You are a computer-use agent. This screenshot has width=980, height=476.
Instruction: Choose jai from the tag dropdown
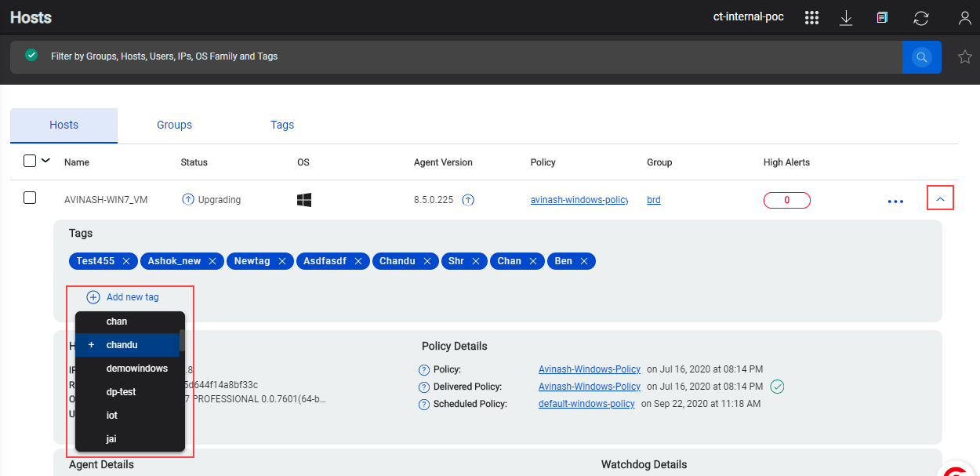[127, 439]
